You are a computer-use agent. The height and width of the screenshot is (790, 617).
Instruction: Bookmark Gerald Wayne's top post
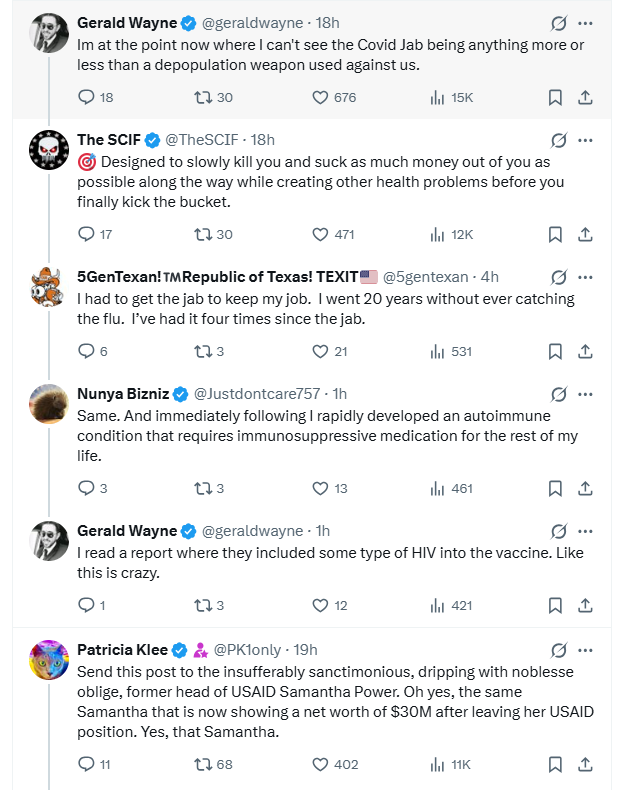555,97
